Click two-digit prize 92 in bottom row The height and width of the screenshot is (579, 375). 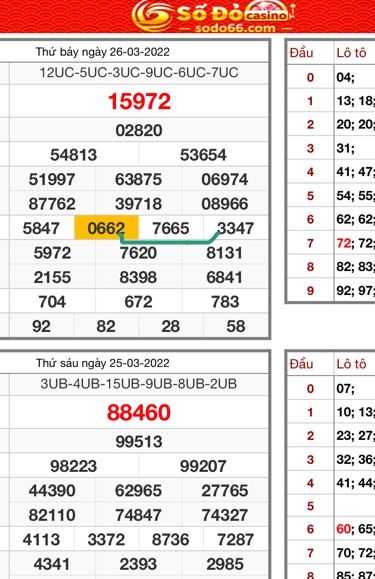(41, 326)
